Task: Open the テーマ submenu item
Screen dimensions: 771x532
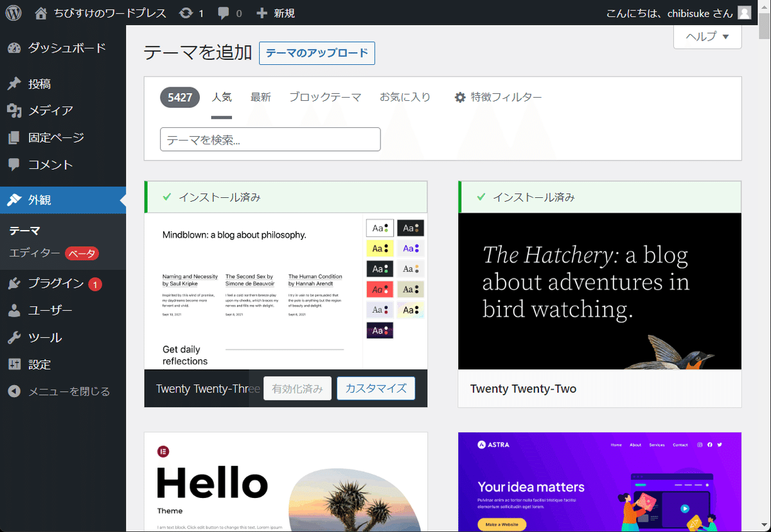Action: (x=25, y=231)
